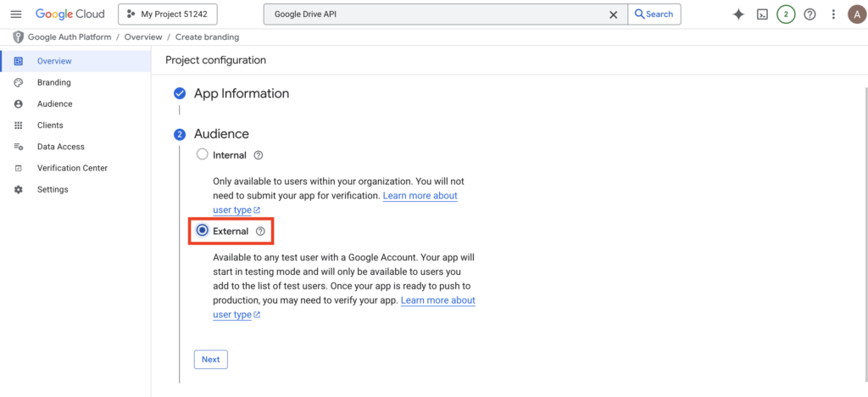Open the My Project 51242 project picker
868x397 pixels.
pos(168,14)
